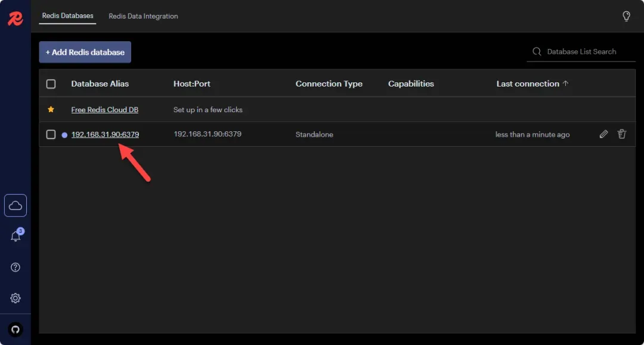
Task: Delete the 192.168.31.90:6379 database with the trash icon
Action: click(x=622, y=134)
